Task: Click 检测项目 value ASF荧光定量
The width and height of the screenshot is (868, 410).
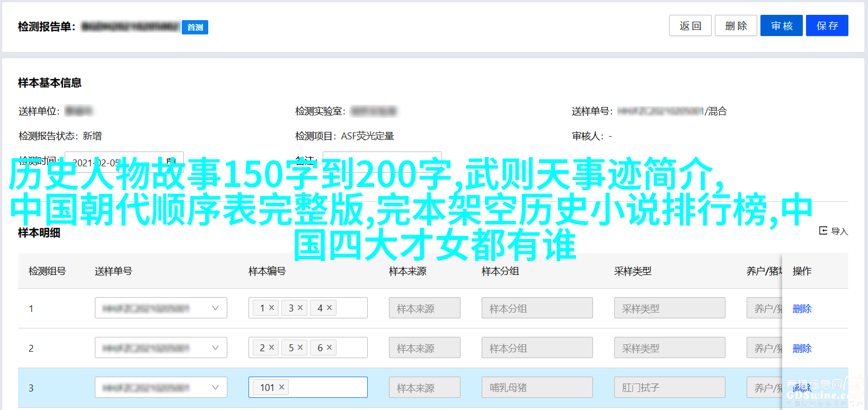Action: (x=367, y=136)
